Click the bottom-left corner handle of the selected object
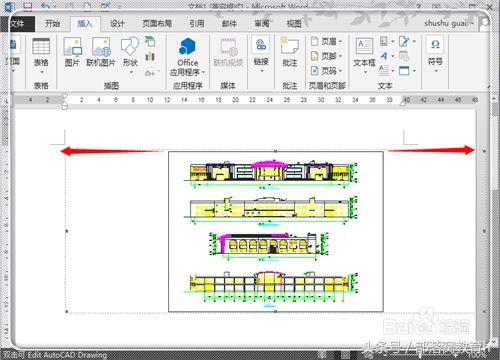500x360 pixels. [67, 312]
